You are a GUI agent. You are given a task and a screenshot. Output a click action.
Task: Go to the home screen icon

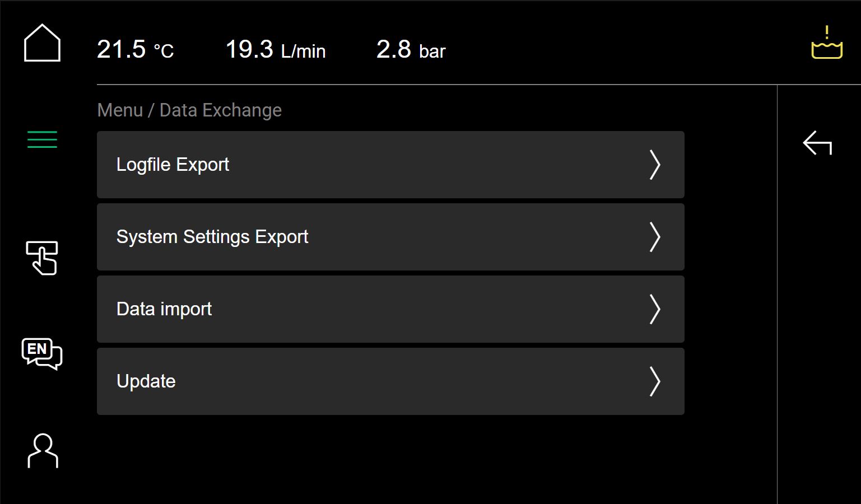[42, 43]
